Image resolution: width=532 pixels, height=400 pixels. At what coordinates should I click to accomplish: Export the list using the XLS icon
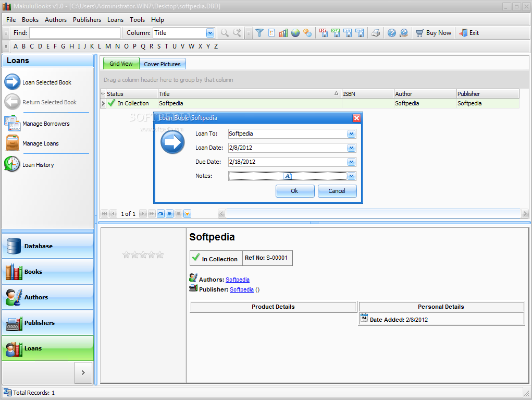(x=336, y=33)
